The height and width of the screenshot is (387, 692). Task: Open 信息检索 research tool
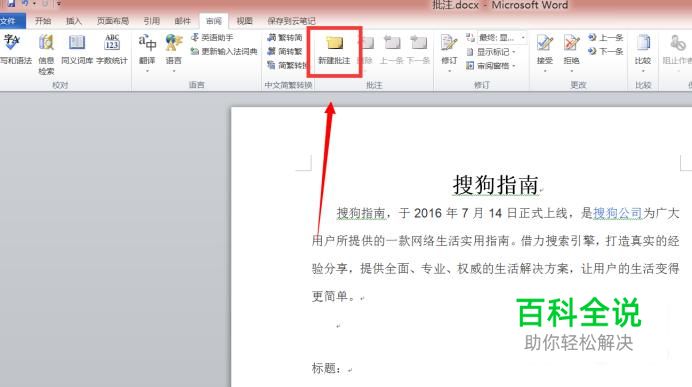[x=46, y=54]
